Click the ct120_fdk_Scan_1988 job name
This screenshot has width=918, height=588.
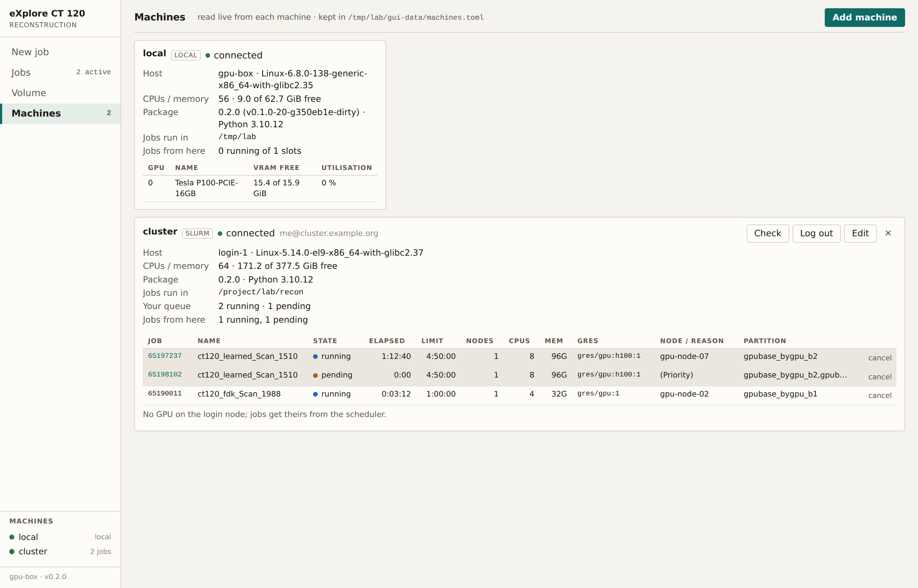239,394
